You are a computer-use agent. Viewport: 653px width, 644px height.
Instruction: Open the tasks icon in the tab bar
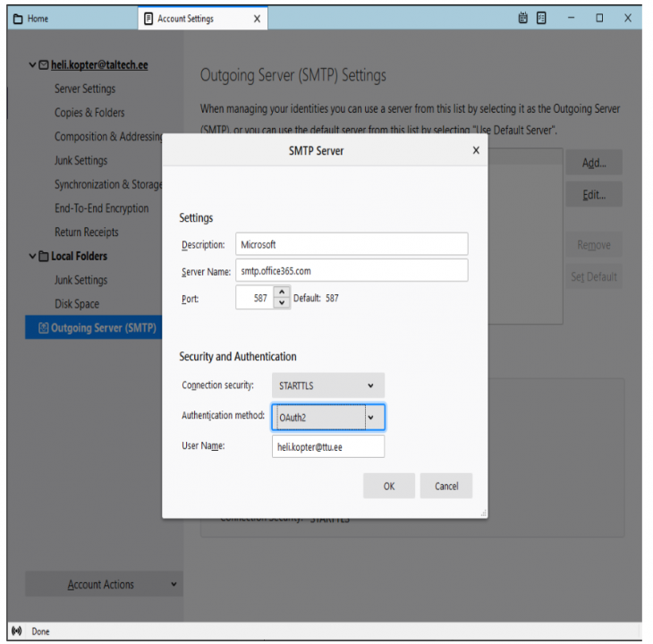(541, 18)
